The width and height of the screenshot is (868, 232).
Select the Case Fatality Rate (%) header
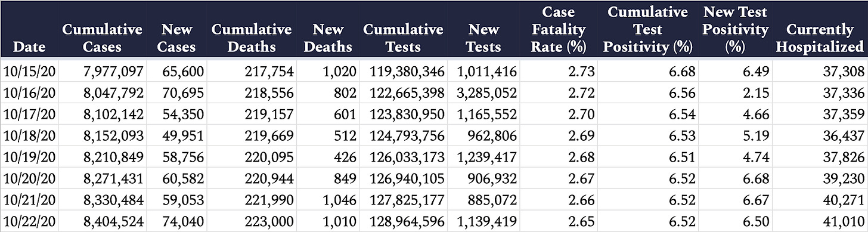pyautogui.click(x=558, y=29)
